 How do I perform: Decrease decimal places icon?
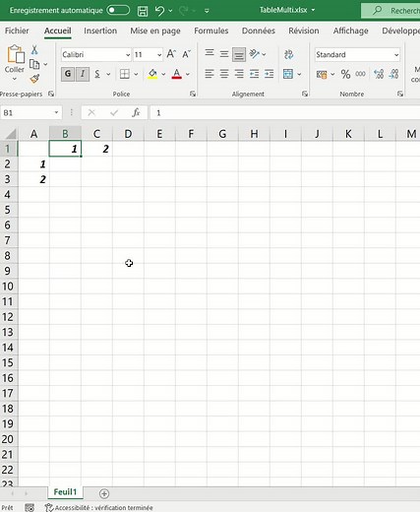coord(393,74)
